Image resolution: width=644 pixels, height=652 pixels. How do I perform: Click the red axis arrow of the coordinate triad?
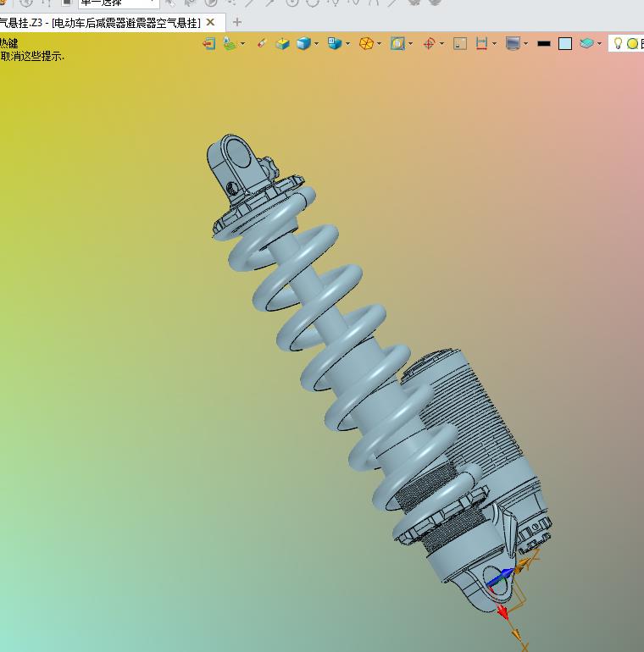coord(502,611)
